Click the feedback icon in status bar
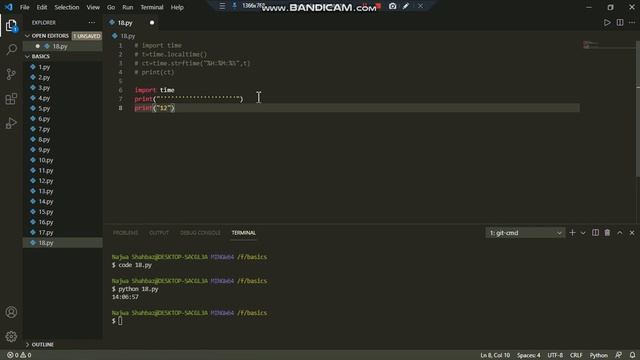 pos(619,355)
